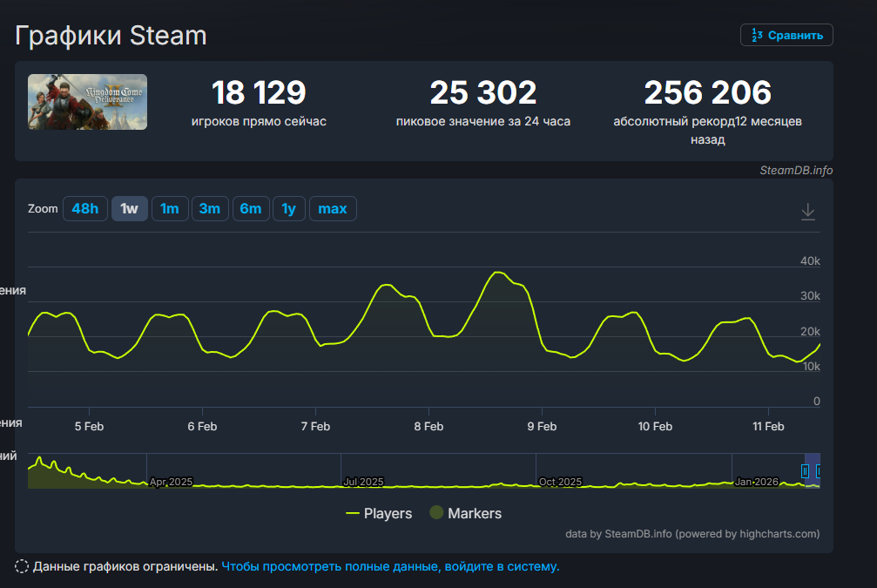
Task: Switch zoom to 1m
Action: (x=170, y=209)
